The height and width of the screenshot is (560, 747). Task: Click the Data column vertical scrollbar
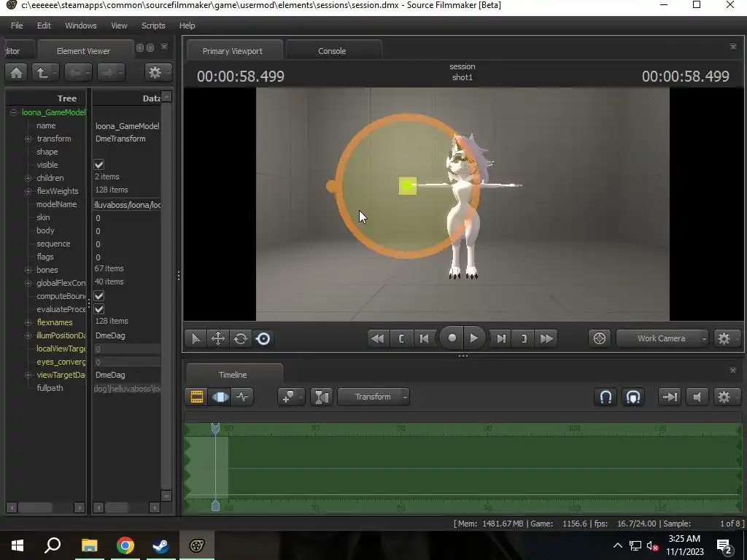[166, 296]
